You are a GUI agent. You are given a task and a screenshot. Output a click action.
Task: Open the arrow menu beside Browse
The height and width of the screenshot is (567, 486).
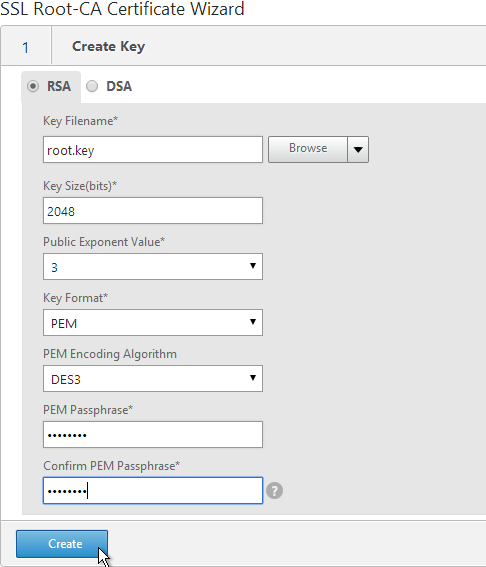coord(358,149)
